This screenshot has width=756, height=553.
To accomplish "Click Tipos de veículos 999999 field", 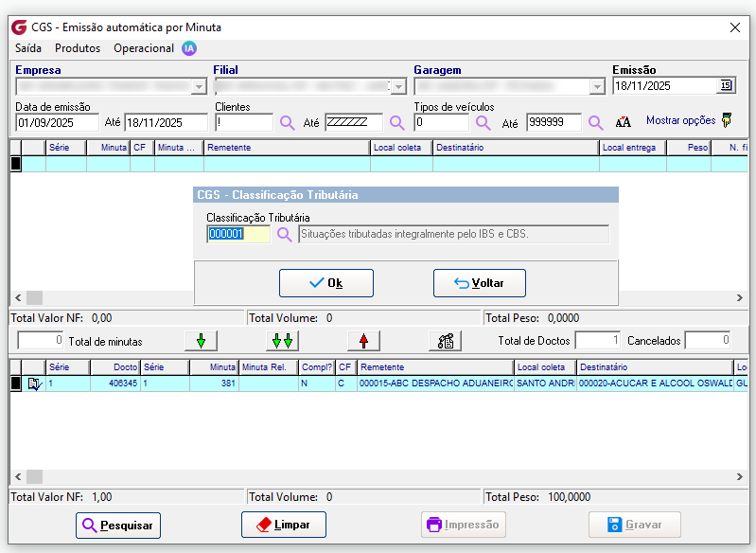I will point(554,122).
